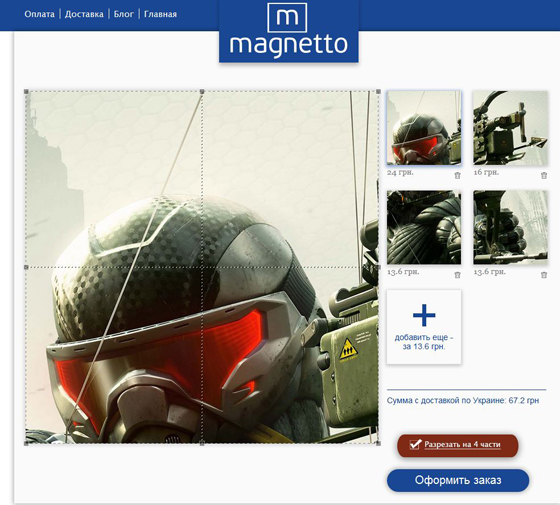Click the Разрезать на 4 части label

(x=462, y=445)
